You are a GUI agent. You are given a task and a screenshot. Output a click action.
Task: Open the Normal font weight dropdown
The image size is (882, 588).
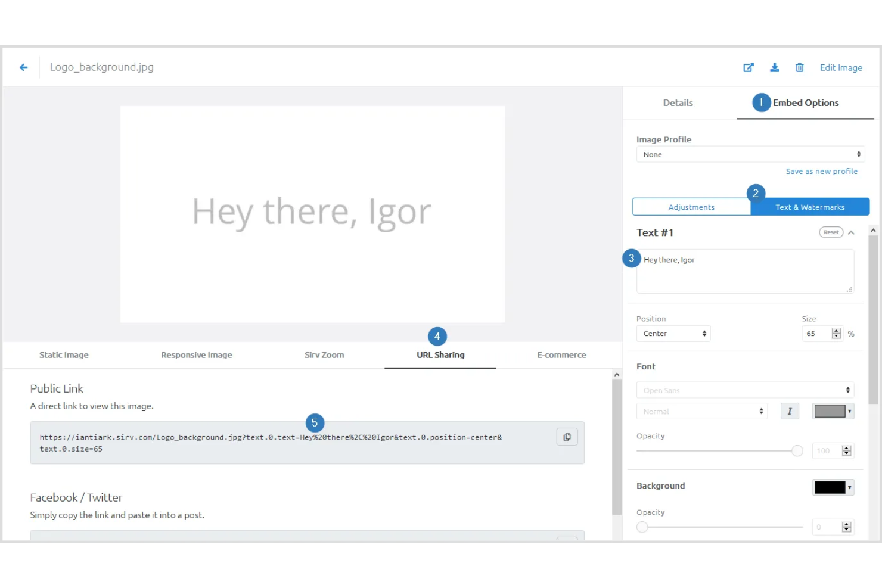pyautogui.click(x=701, y=412)
